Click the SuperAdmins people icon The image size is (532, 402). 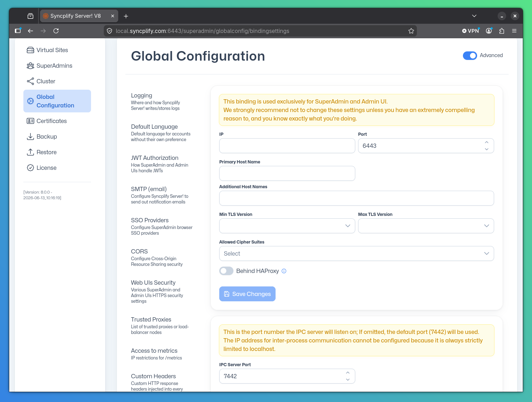pyautogui.click(x=30, y=66)
